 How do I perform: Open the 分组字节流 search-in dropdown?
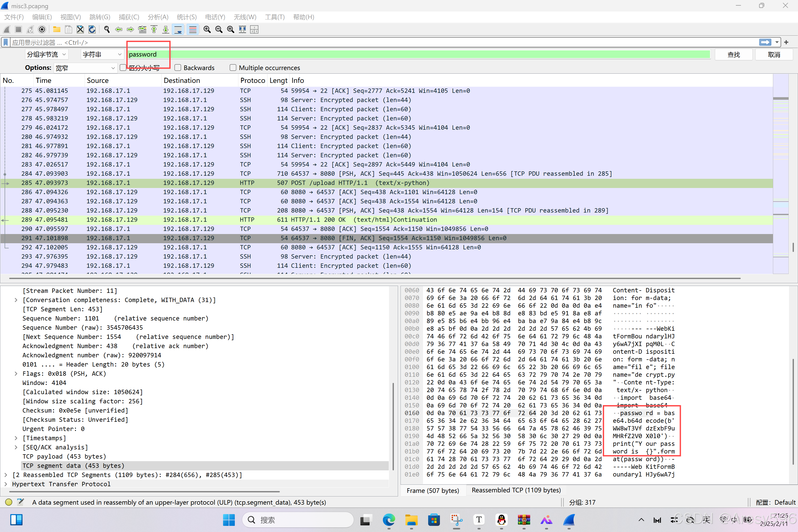(x=47, y=55)
